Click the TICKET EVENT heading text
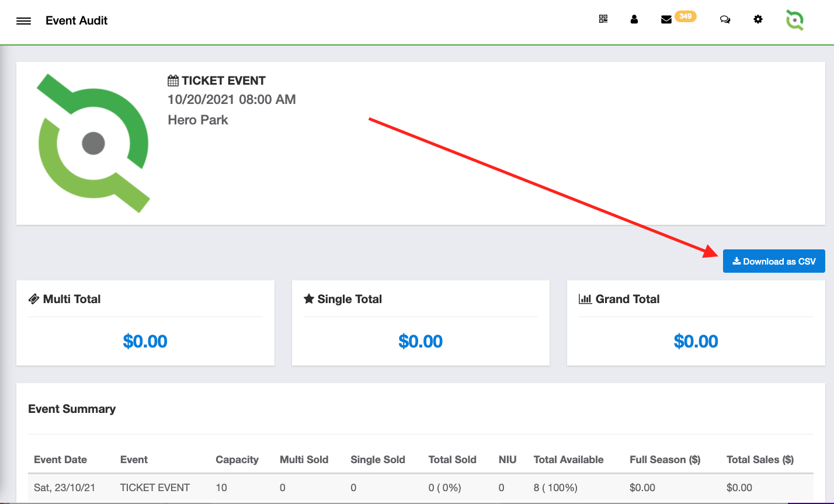Viewport: 834px width, 504px height. coord(224,81)
